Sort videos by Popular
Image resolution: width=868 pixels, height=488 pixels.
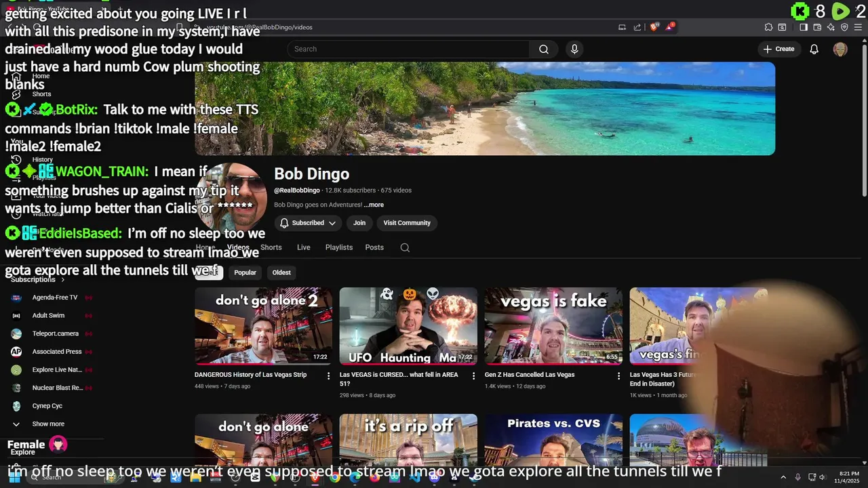[245, 272]
